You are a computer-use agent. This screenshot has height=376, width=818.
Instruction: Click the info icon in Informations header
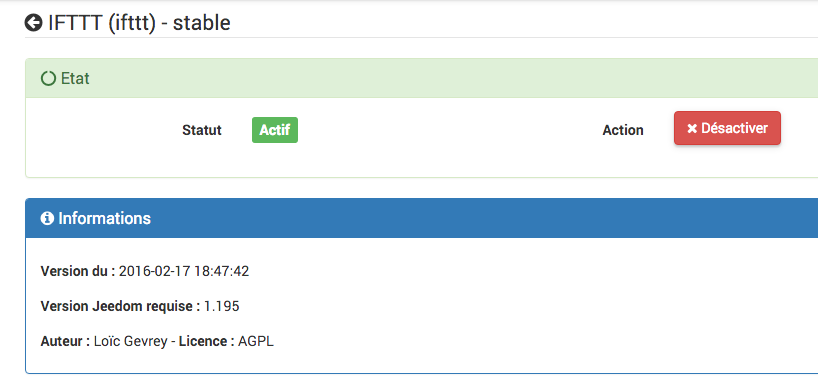(47, 218)
